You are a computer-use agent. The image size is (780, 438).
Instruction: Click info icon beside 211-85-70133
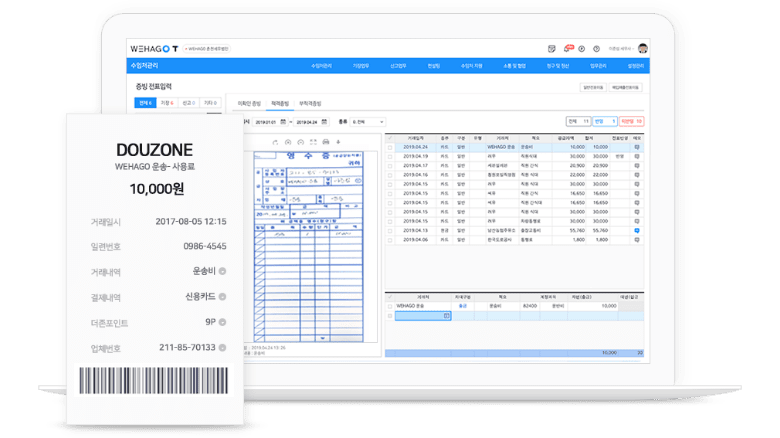click(x=222, y=347)
